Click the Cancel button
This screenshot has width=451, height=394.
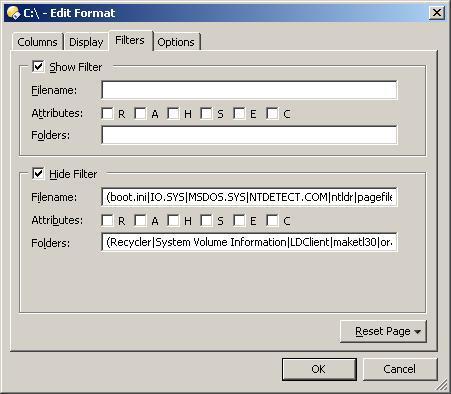[400, 369]
